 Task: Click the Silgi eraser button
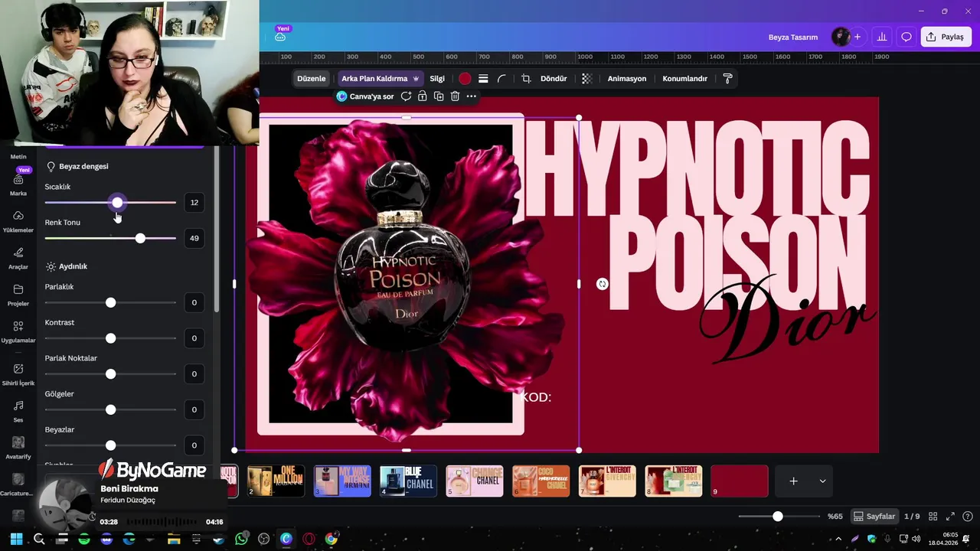tap(437, 79)
